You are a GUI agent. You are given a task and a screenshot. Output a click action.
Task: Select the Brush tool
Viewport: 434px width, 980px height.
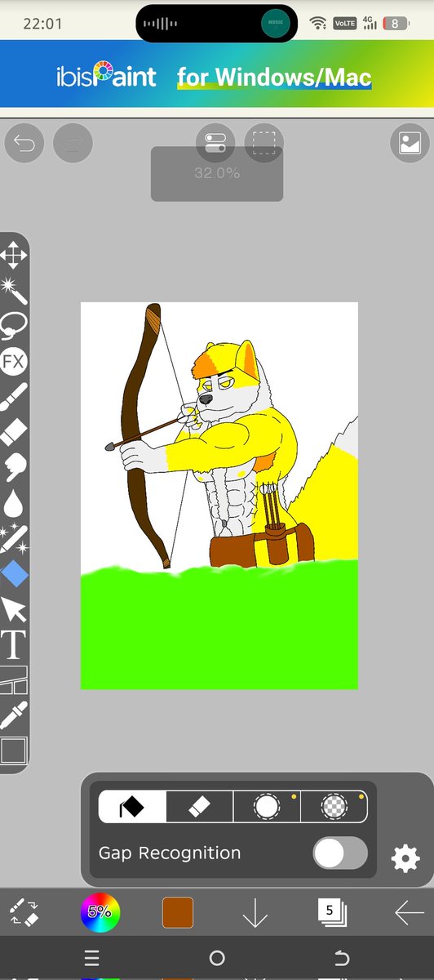(14, 396)
